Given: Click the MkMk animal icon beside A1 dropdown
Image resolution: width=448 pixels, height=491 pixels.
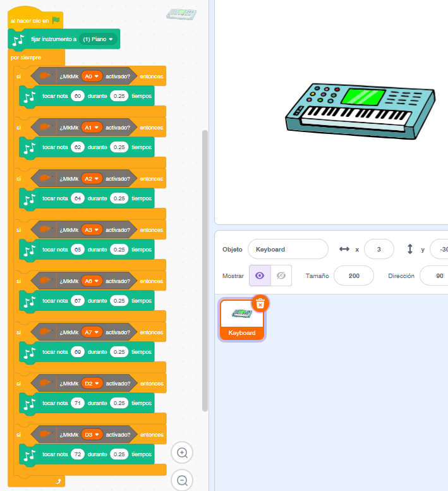Looking at the screenshot, I should (45, 127).
